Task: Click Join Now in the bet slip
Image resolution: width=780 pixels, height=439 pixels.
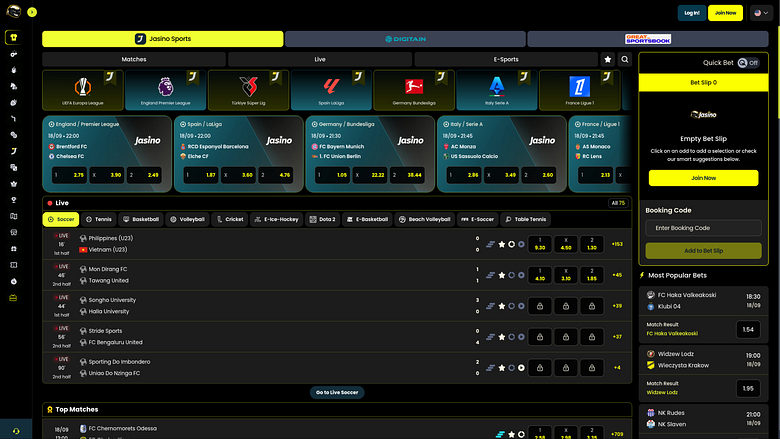Action: tap(703, 178)
